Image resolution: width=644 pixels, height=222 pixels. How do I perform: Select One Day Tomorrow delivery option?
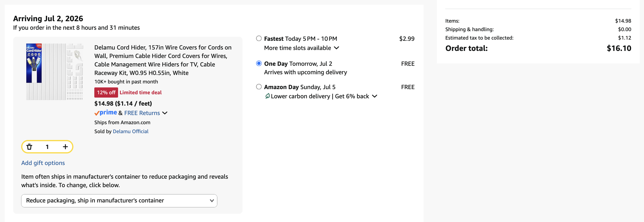point(259,64)
